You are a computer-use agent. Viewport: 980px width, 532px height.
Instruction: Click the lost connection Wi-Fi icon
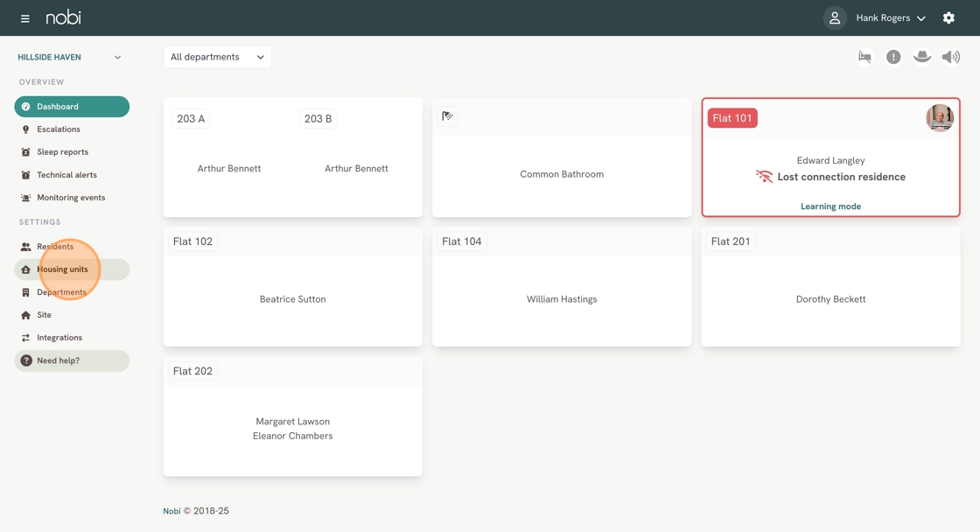pyautogui.click(x=764, y=177)
